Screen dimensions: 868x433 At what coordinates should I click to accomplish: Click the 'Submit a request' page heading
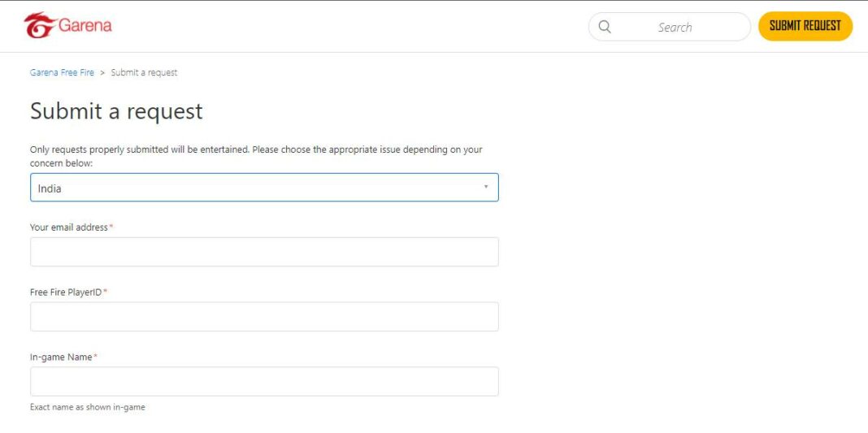116,111
